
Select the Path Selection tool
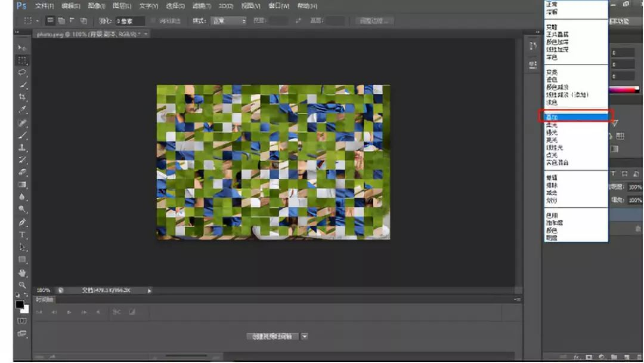[x=22, y=247]
